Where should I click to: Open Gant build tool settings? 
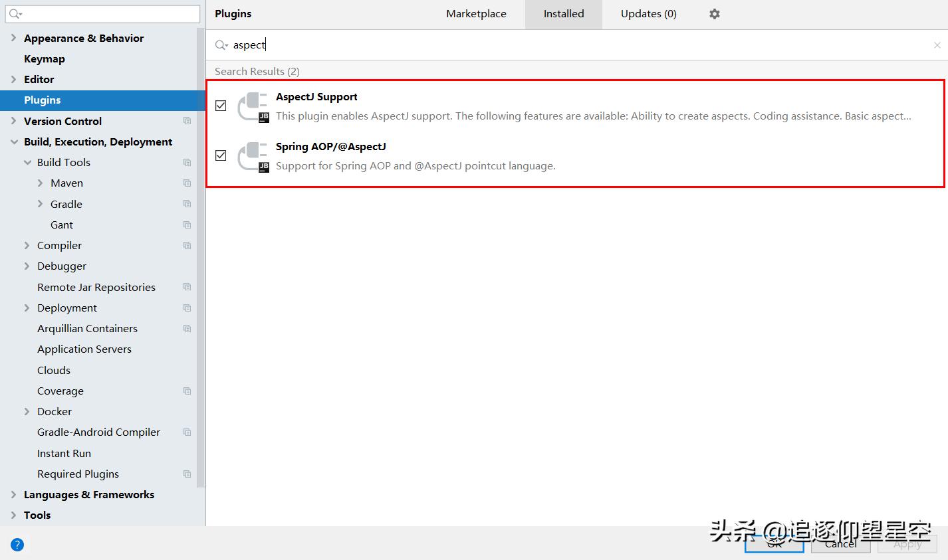click(x=62, y=225)
